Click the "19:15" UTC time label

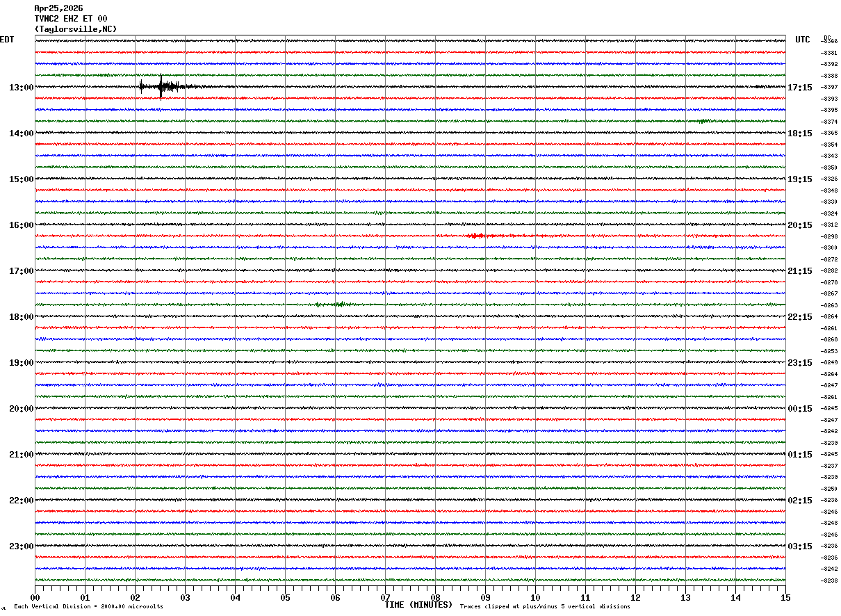[800, 179]
